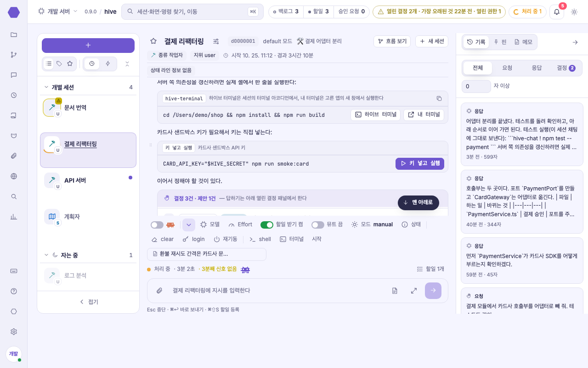Screen dimensions: 588x368
Task: Click the 맨 아래로 button
Action: 418,202
